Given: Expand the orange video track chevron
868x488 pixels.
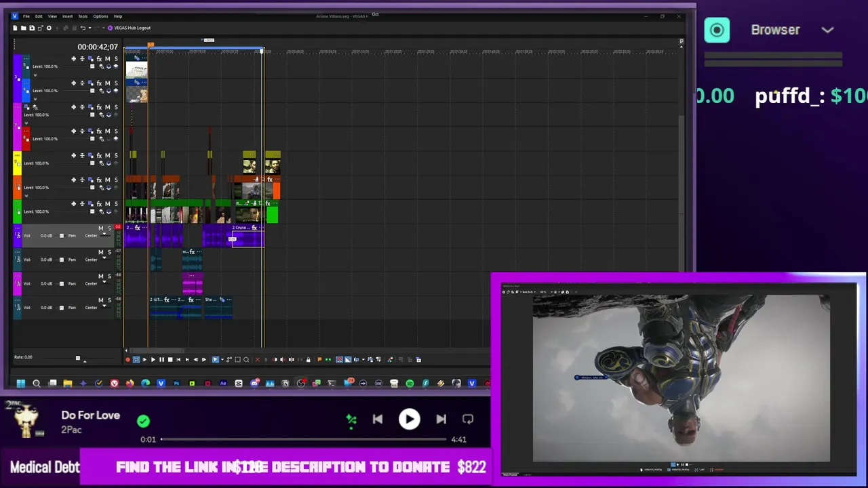Looking at the screenshot, I should click(26, 195).
